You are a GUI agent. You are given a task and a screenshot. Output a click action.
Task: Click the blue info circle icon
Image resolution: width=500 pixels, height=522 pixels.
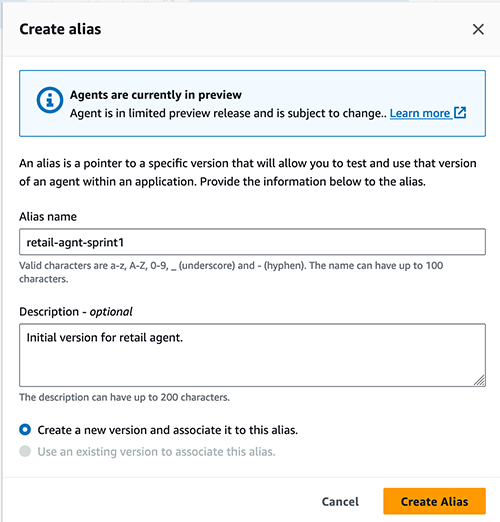(50, 100)
